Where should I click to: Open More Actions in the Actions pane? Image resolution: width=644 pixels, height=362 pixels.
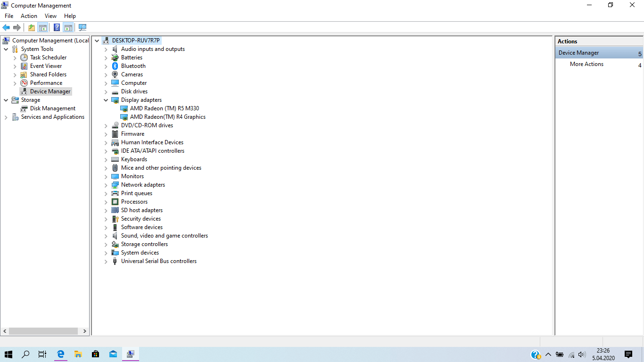click(x=586, y=64)
